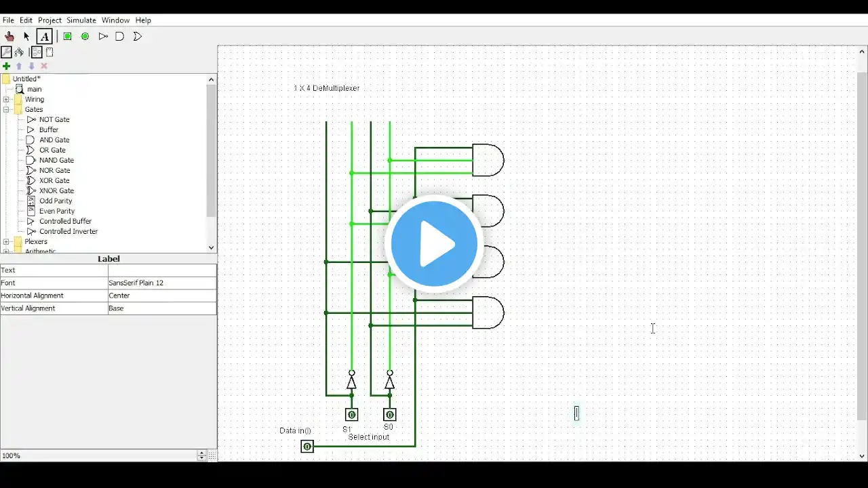Select AND Gate in the Gates list

point(54,140)
